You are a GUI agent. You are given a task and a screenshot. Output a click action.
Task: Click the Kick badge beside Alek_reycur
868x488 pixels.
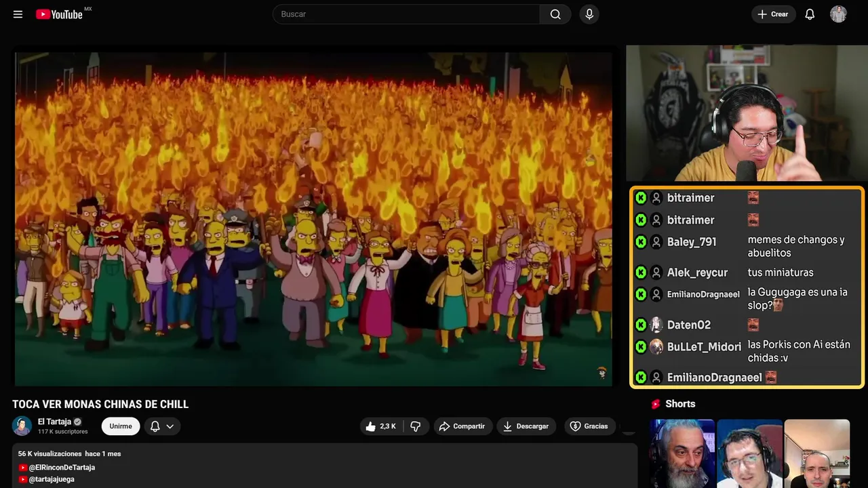pos(641,272)
